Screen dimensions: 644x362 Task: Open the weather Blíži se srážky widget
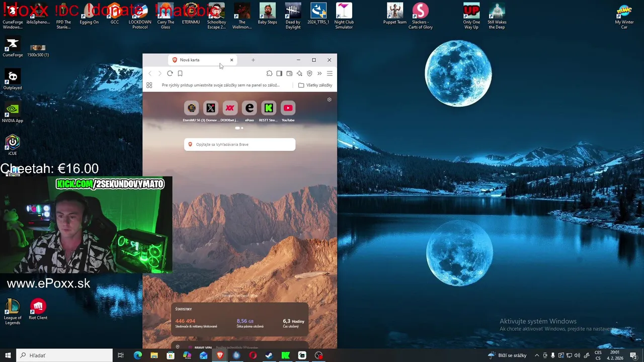(507, 355)
